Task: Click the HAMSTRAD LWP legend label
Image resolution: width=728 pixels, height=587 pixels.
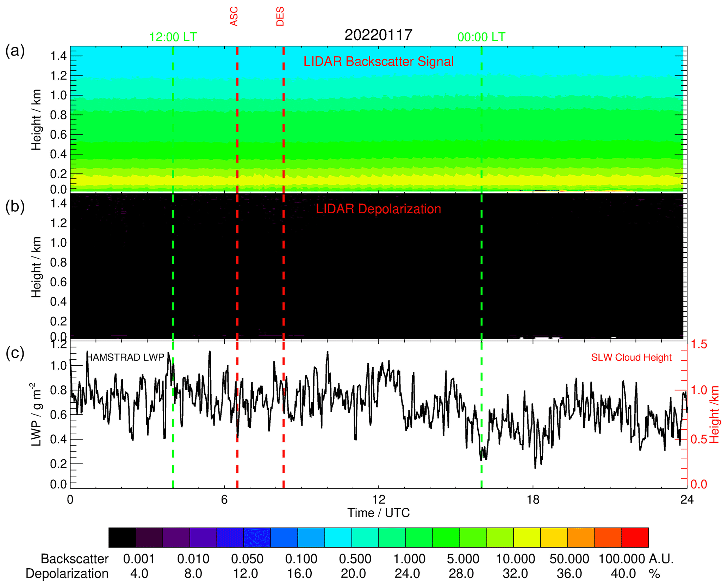Action: pyautogui.click(x=125, y=358)
